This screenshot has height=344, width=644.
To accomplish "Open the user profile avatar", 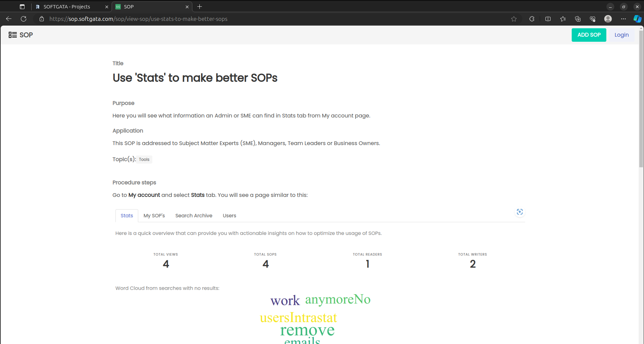I will 608,19.
